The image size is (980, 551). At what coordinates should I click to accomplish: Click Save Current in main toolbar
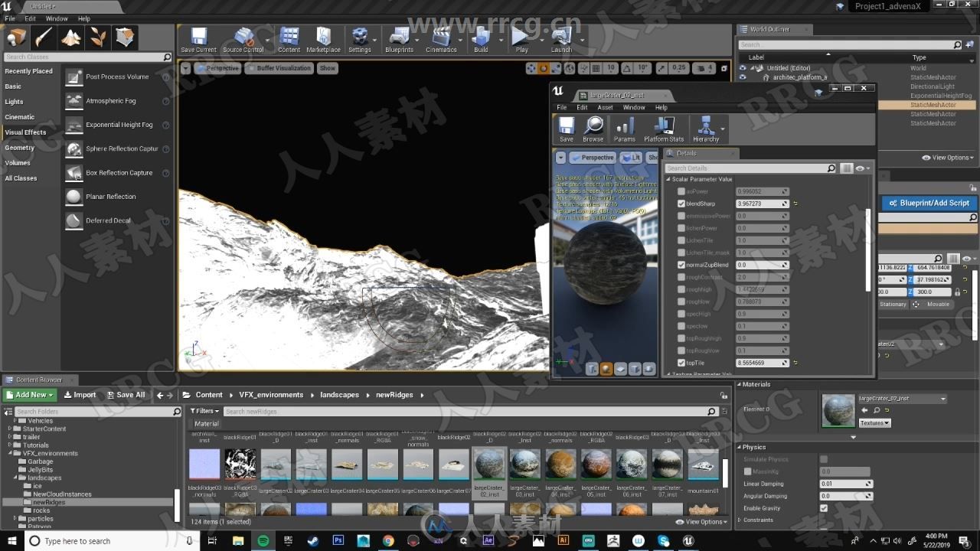pyautogui.click(x=198, y=40)
